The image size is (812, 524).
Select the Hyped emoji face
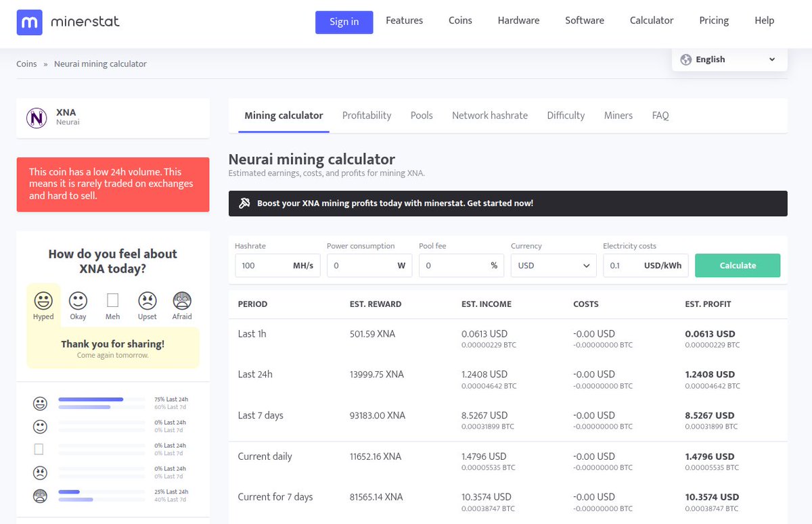pos(43,300)
